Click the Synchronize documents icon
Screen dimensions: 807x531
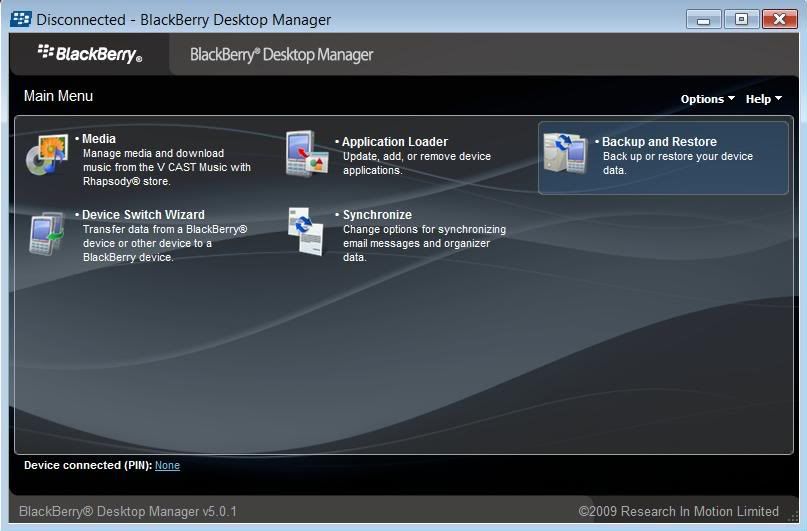click(306, 231)
